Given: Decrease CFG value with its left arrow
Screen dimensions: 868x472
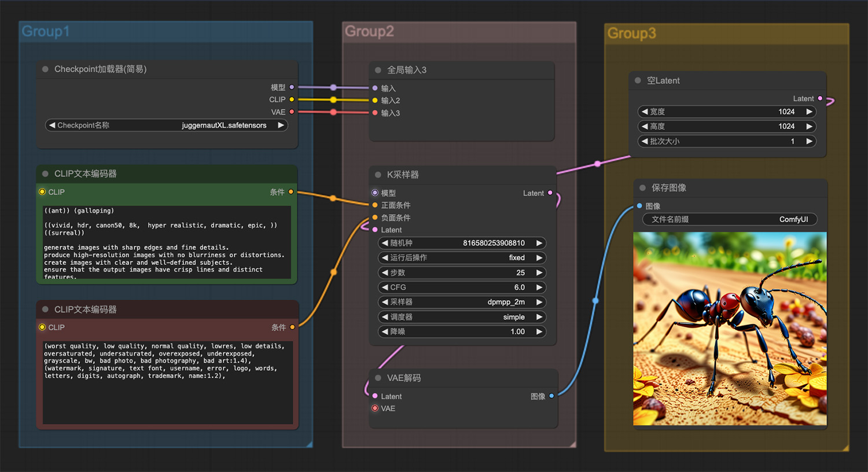Looking at the screenshot, I should coord(385,287).
